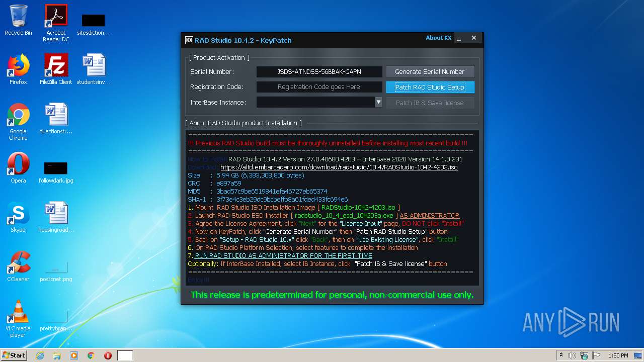Launch Acrobat Reader DC from desktop
This screenshot has width=644, height=362.
pyautogui.click(x=56, y=23)
